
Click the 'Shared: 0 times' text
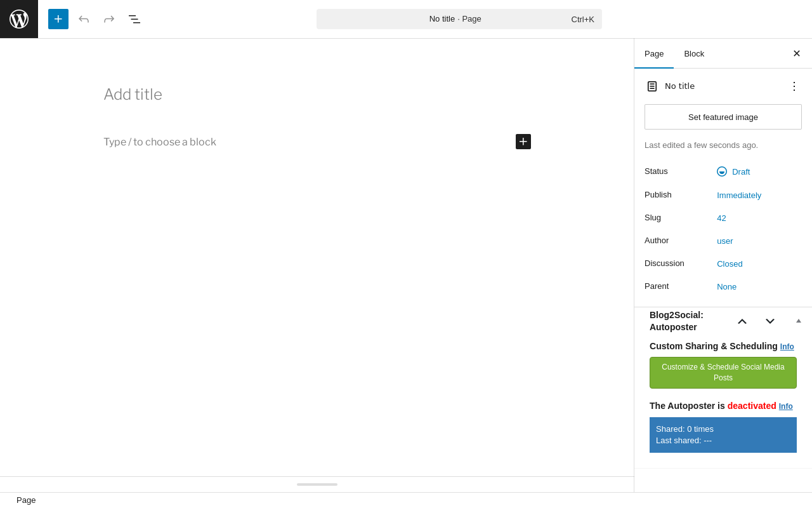(684, 429)
